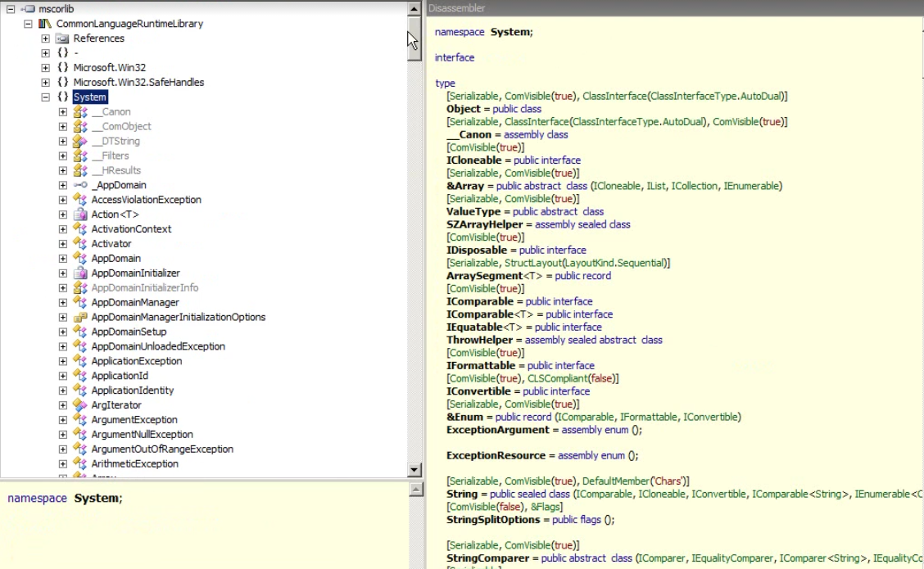Expand the Microsoft.Win32.SafeHandles namespace
This screenshot has height=569, width=924.
pyautogui.click(x=46, y=83)
